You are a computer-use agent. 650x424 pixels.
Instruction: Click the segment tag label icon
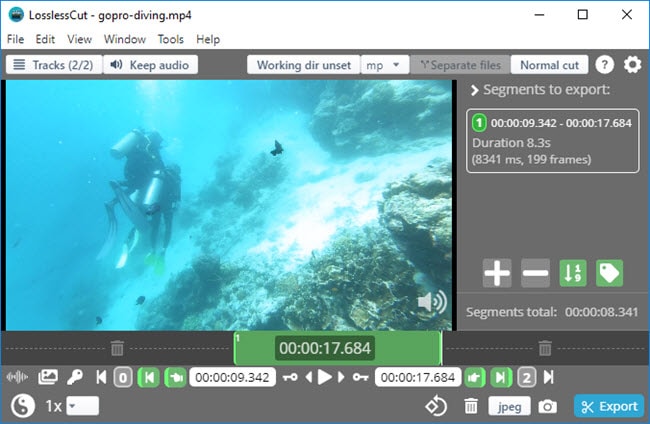pos(609,273)
